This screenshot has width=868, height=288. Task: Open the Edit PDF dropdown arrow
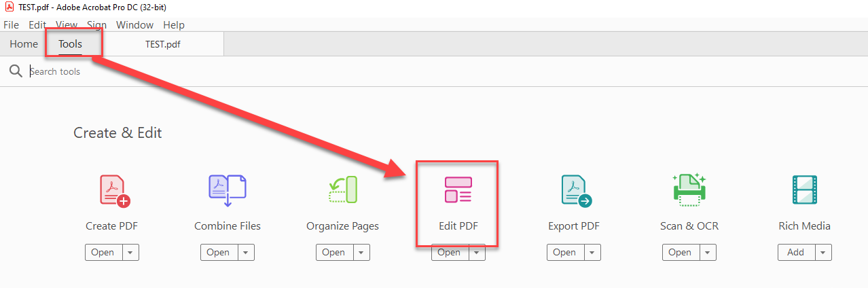point(477,253)
